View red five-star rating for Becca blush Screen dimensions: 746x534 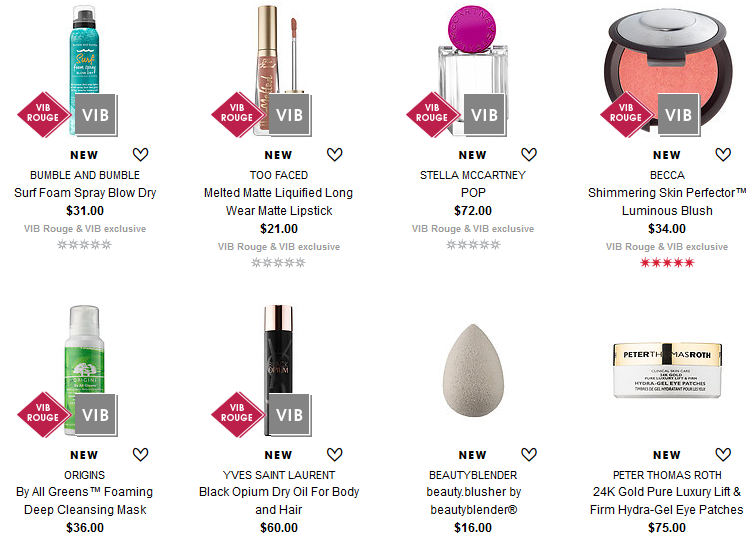[x=667, y=262]
